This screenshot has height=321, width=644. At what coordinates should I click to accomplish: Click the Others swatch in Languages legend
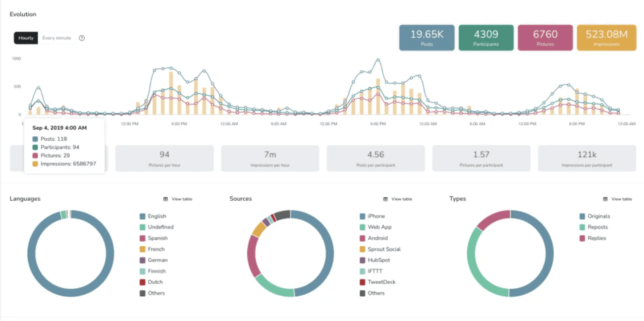click(143, 293)
